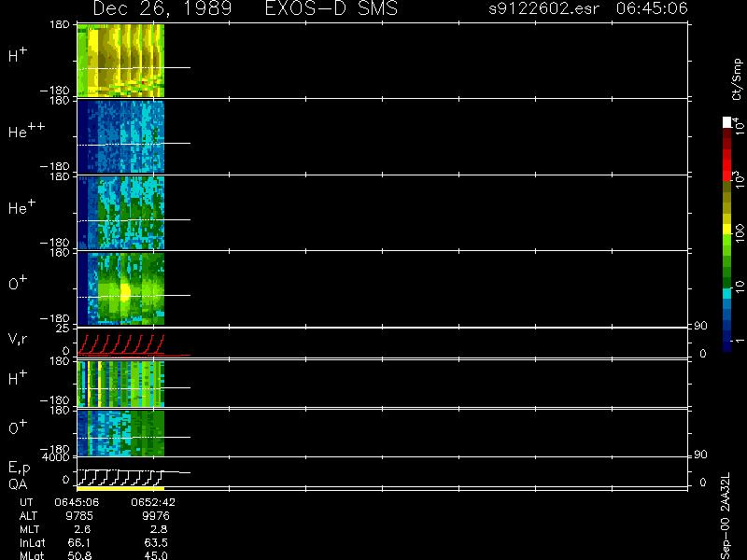Click the top H+ spectrogram data
This screenshot has width=747, height=560.
121,61
